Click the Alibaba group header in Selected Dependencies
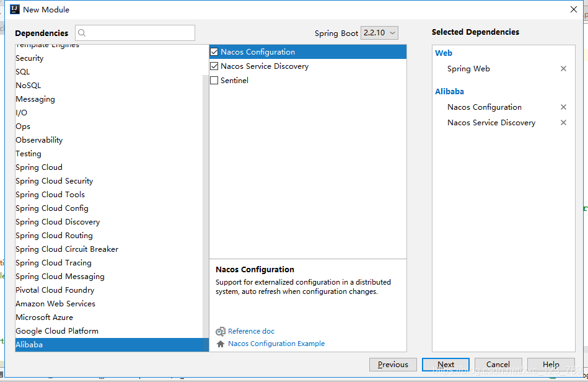 449,92
